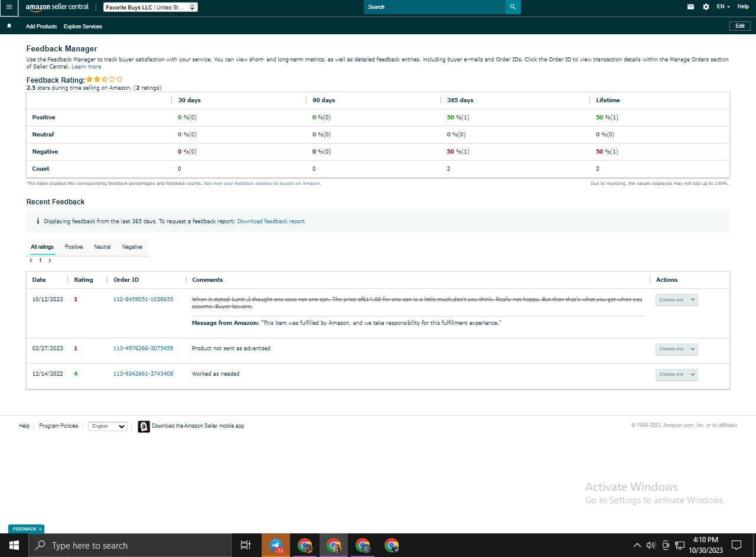
Task: Close the FEEDBACK tab with the X
Action: 40,529
